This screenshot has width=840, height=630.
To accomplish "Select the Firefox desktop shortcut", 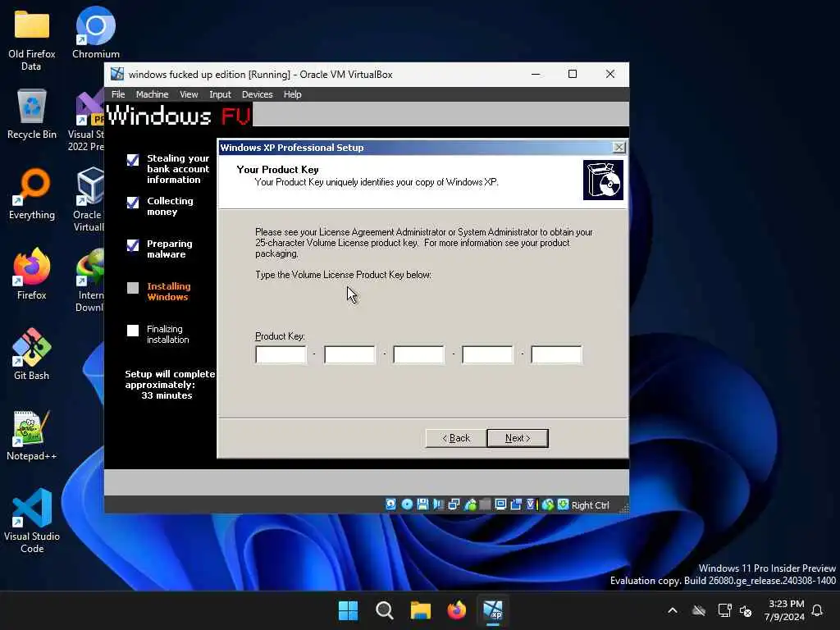I will pyautogui.click(x=32, y=274).
